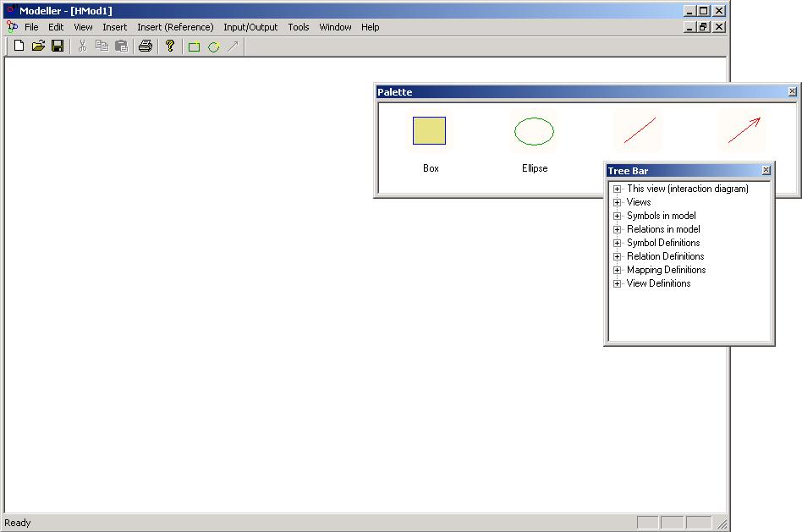This screenshot has height=532, width=802.
Task: Restore the HMod1 document window
Action: tap(704, 26)
